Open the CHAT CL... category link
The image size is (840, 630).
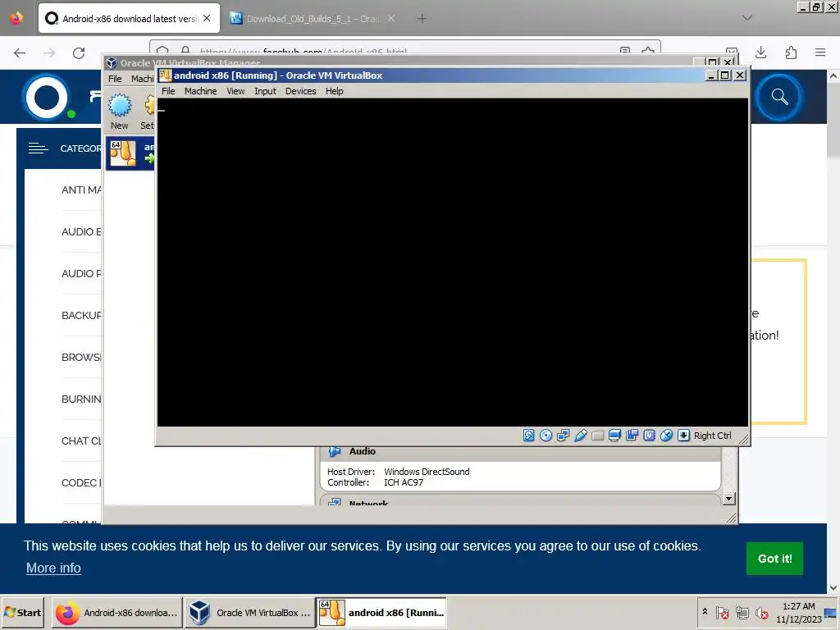coord(81,441)
